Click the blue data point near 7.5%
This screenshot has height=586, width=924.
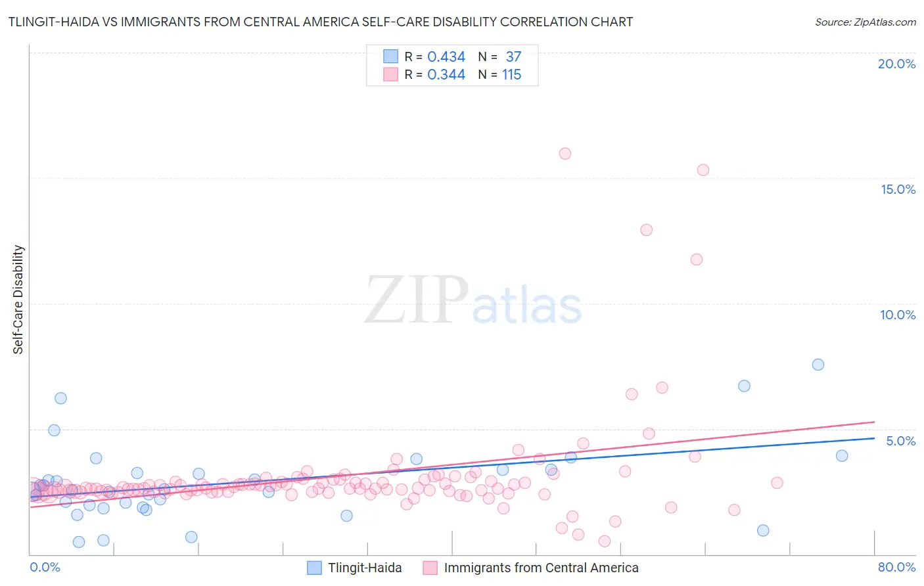818,365
